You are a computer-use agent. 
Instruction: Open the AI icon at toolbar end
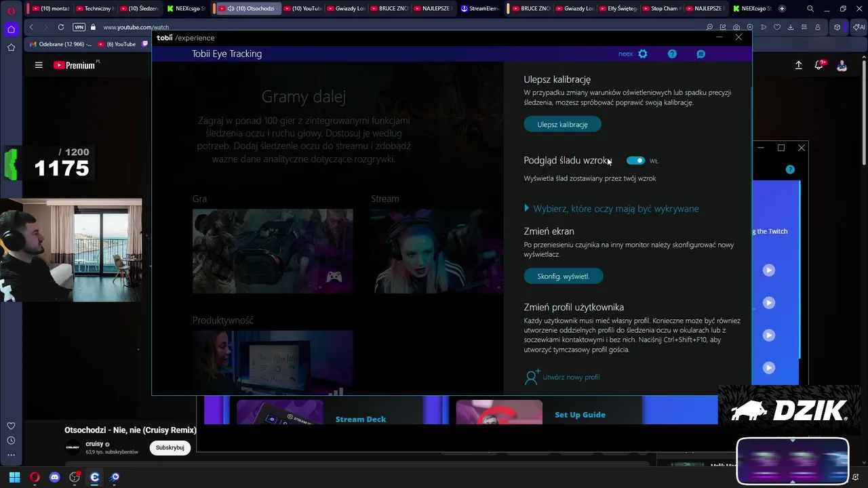859,27
